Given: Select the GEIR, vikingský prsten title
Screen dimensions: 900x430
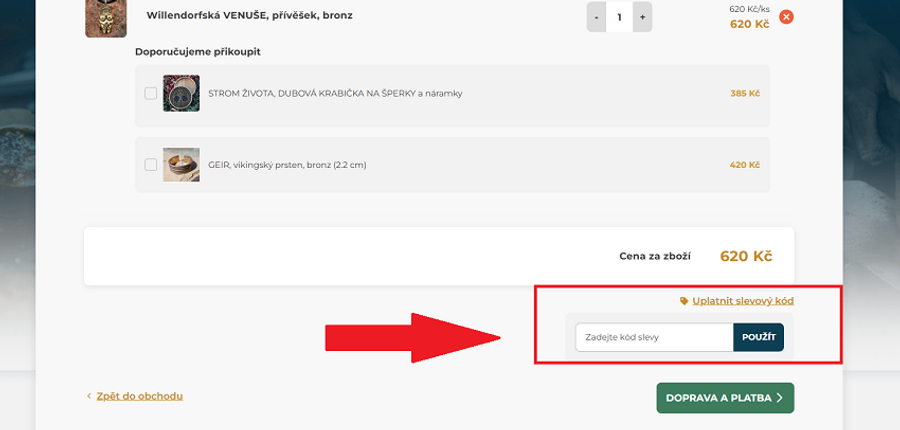Looking at the screenshot, I should 287,164.
